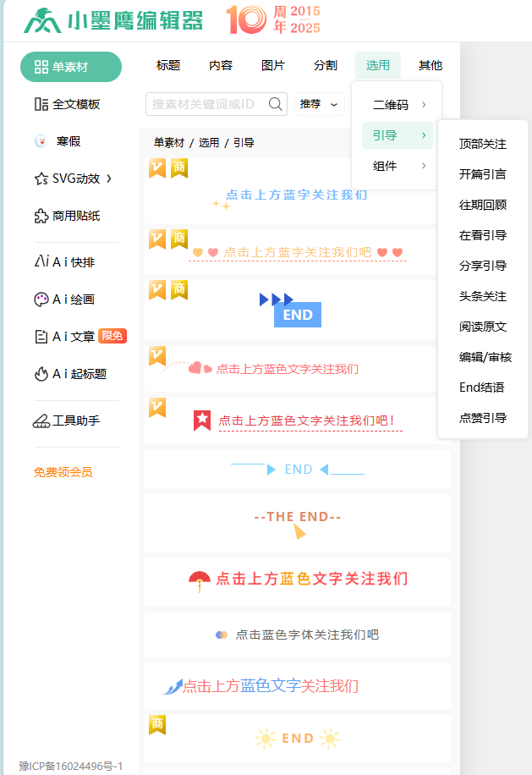This screenshot has height=775, width=532.
Task: Click 引导 in the breadcrumb
Action: click(x=244, y=143)
